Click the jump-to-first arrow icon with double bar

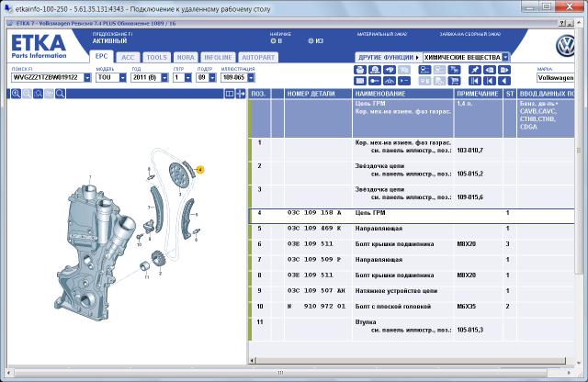tap(475, 81)
